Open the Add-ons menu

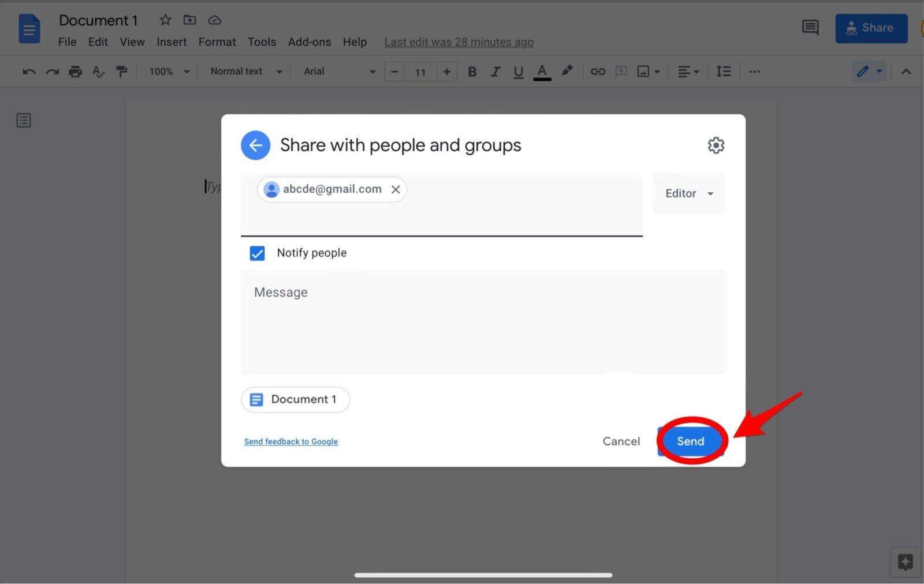[x=310, y=42]
